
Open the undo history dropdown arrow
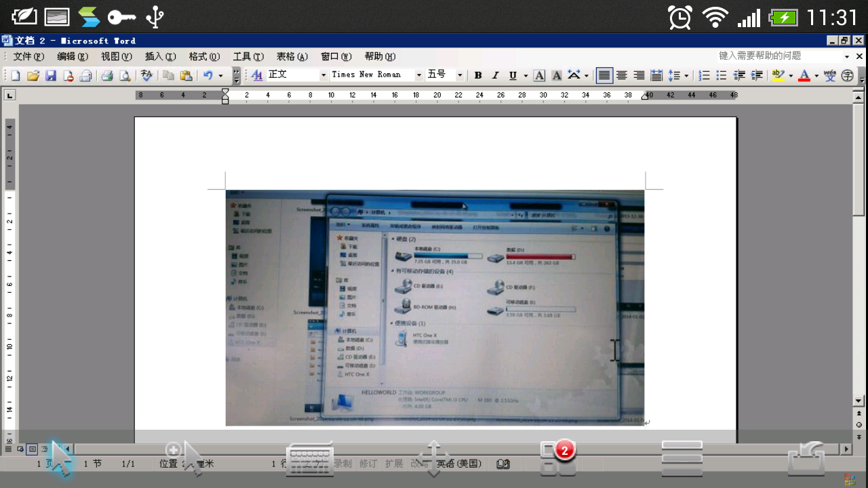point(220,75)
